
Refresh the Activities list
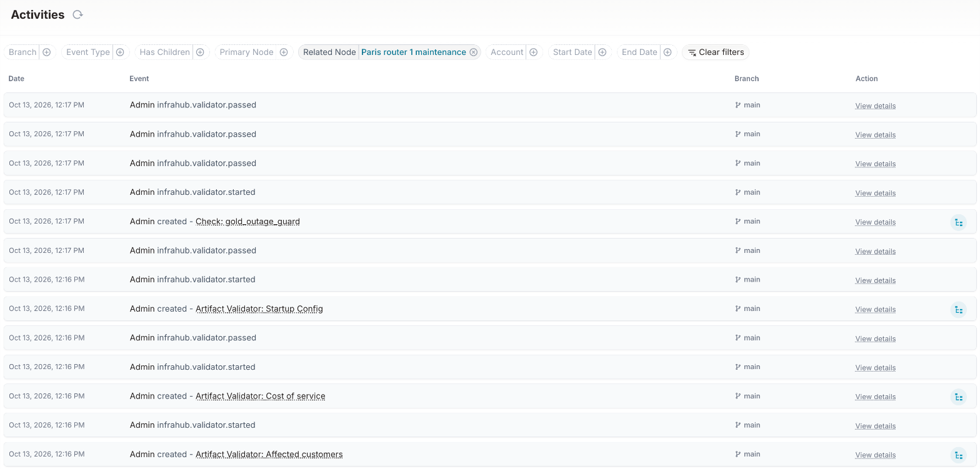point(77,14)
